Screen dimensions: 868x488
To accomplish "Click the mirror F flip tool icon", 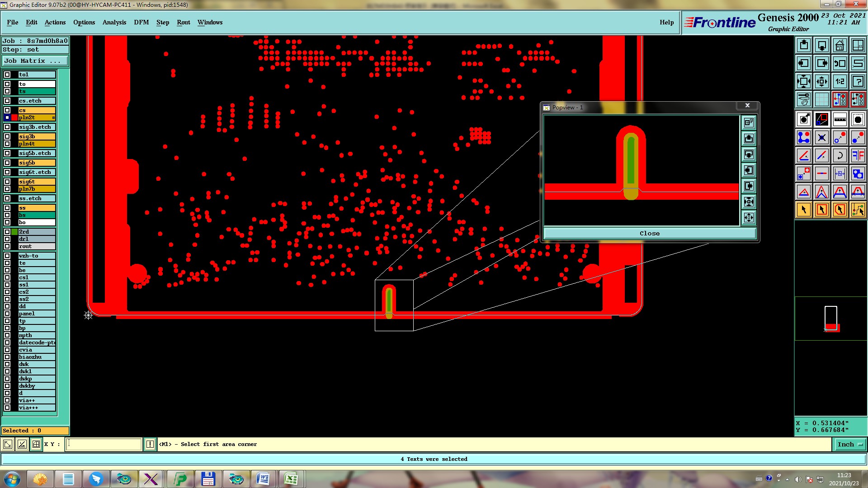I will pos(858,155).
